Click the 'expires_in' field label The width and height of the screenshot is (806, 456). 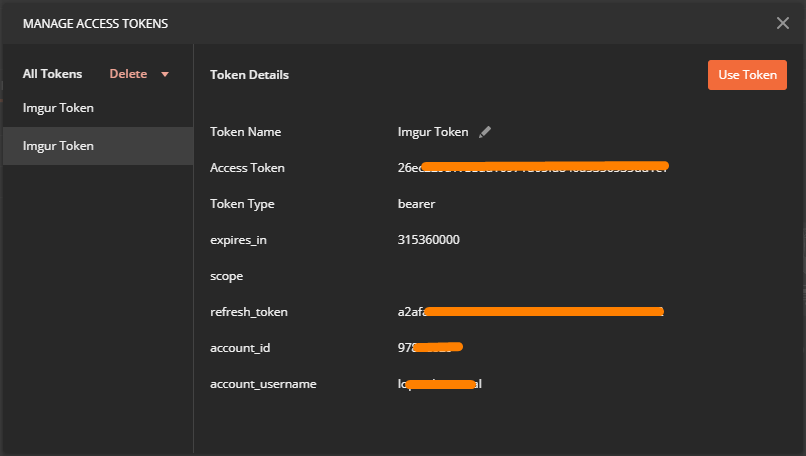239,241
